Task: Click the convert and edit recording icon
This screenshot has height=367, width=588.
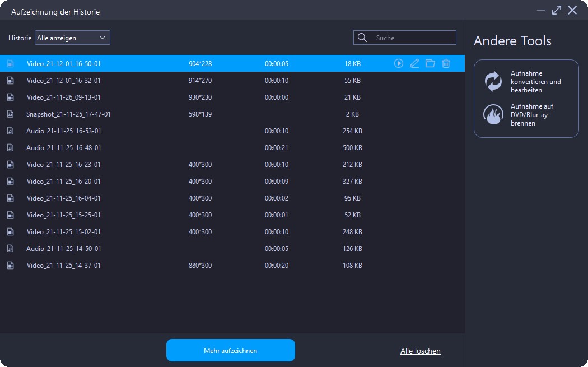Action: coord(493,82)
